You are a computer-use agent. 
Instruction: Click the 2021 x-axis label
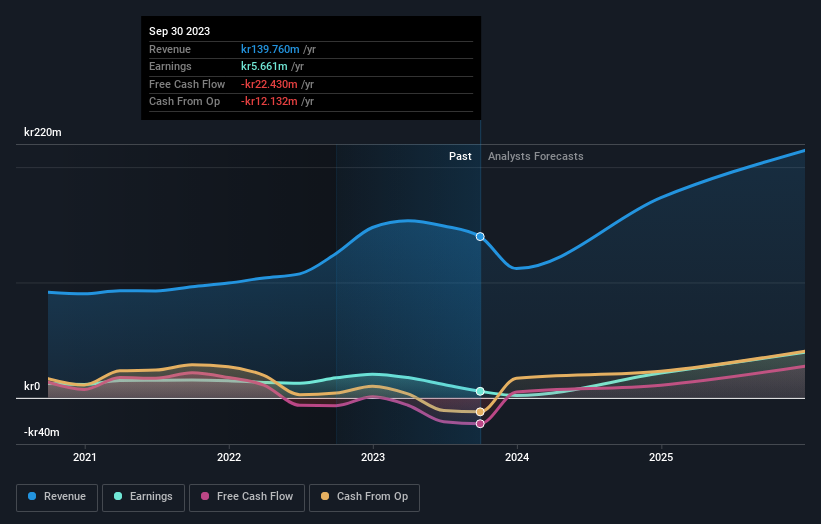[x=85, y=457]
